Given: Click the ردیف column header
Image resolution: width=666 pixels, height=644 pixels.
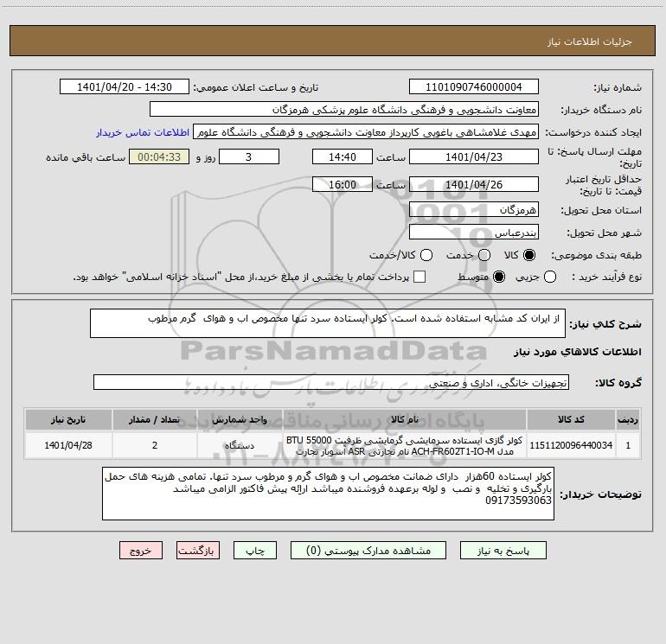Looking at the screenshot, I should pyautogui.click(x=628, y=419).
